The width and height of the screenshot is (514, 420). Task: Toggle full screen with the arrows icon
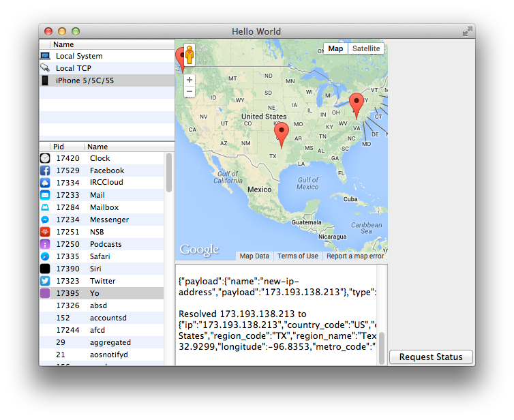tap(468, 31)
